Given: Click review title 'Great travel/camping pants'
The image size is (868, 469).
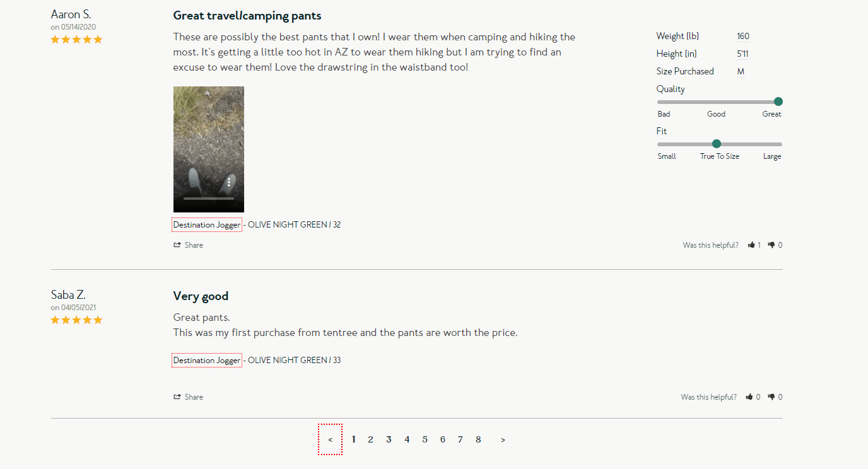Looking at the screenshot, I should tap(247, 16).
